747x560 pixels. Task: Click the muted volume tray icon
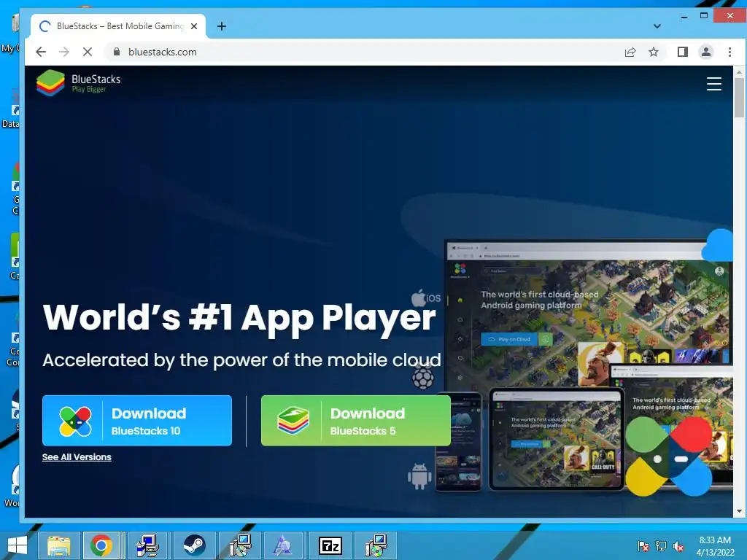pyautogui.click(x=678, y=546)
